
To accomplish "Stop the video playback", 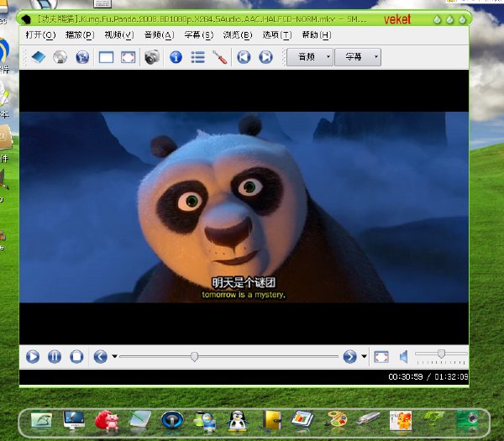I will point(76,356).
